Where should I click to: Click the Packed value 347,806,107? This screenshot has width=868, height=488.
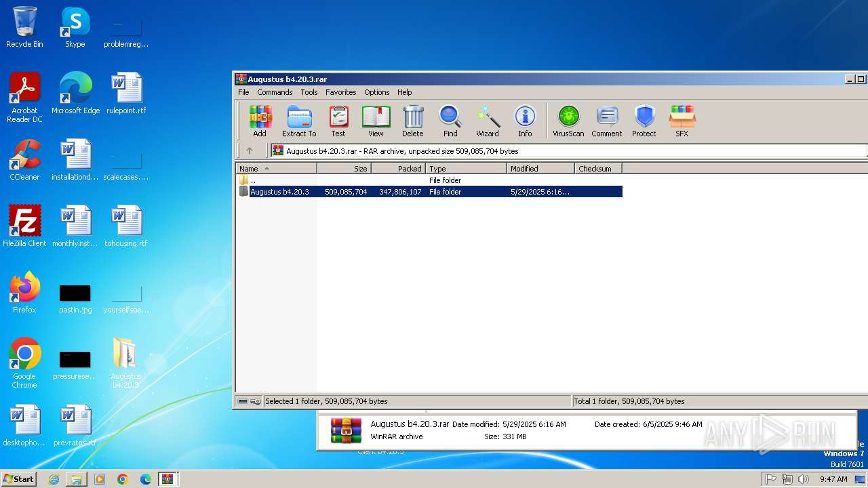[x=400, y=192]
